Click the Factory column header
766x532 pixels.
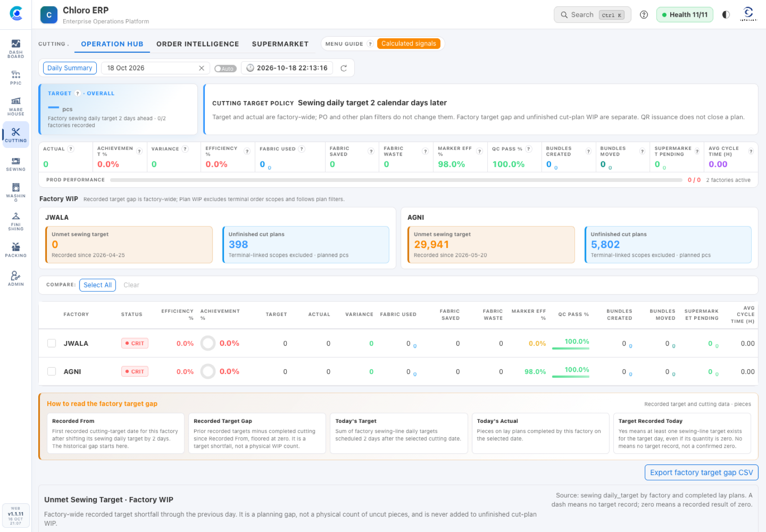coord(76,315)
